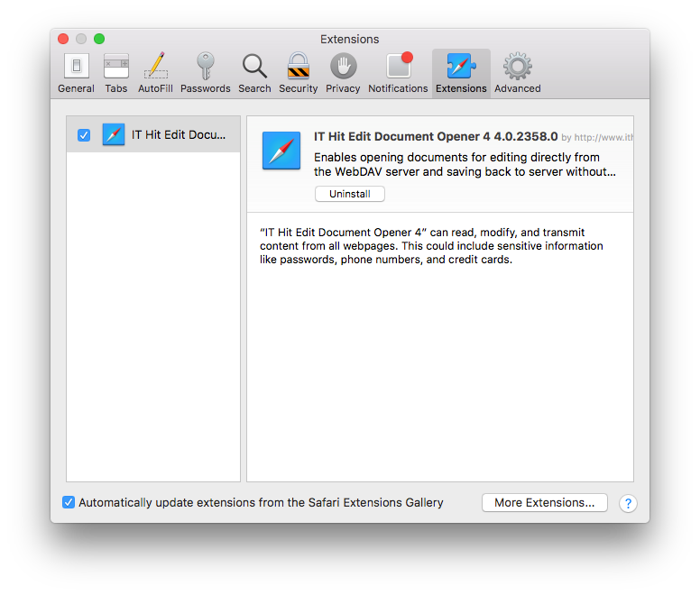Select the Extensions toolbar tab
Screen dimensions: 700x595
(461, 73)
